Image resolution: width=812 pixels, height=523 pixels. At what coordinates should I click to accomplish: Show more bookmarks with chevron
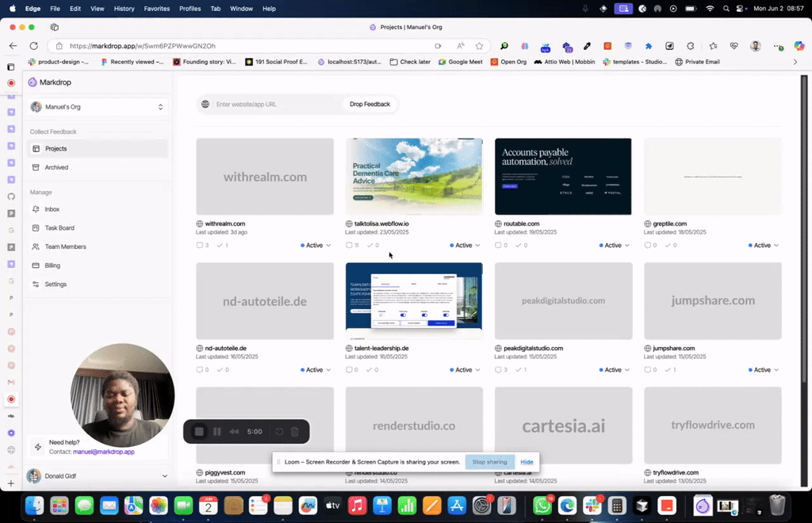tap(795, 62)
